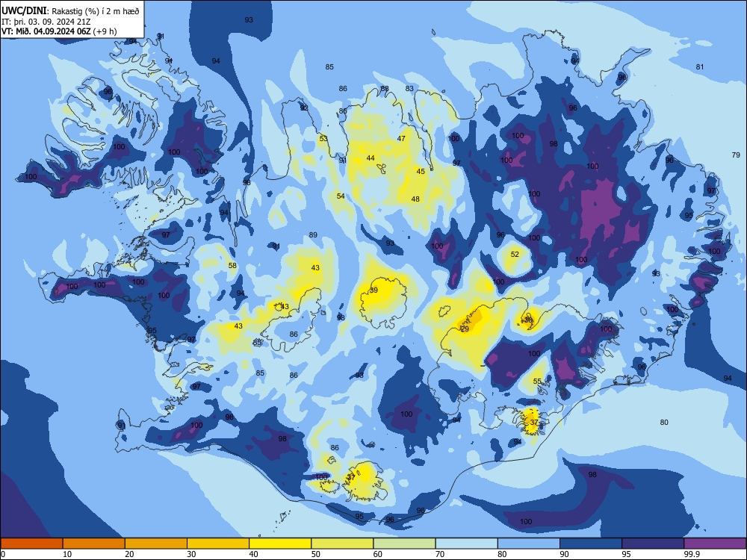Click the '29' humidity value on the map

pyautogui.click(x=465, y=329)
